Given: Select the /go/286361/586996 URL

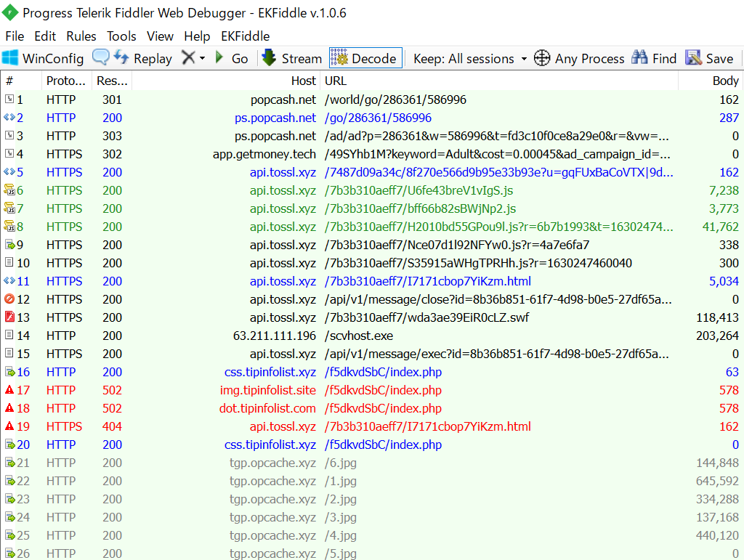Looking at the screenshot, I should (378, 118).
